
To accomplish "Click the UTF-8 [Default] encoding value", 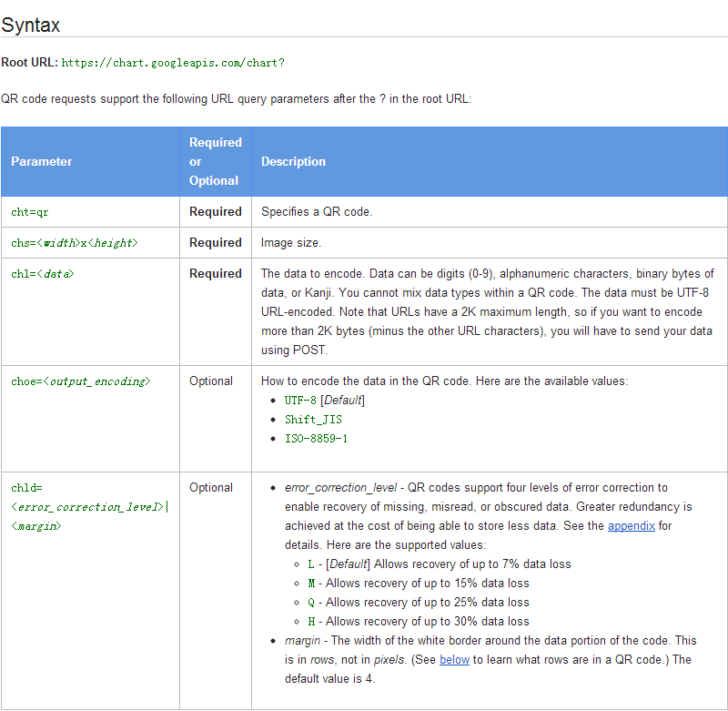I will [x=324, y=401].
